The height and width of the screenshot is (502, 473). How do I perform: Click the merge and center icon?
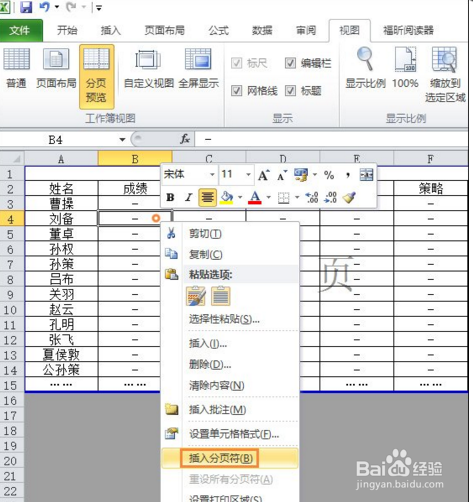(x=366, y=175)
